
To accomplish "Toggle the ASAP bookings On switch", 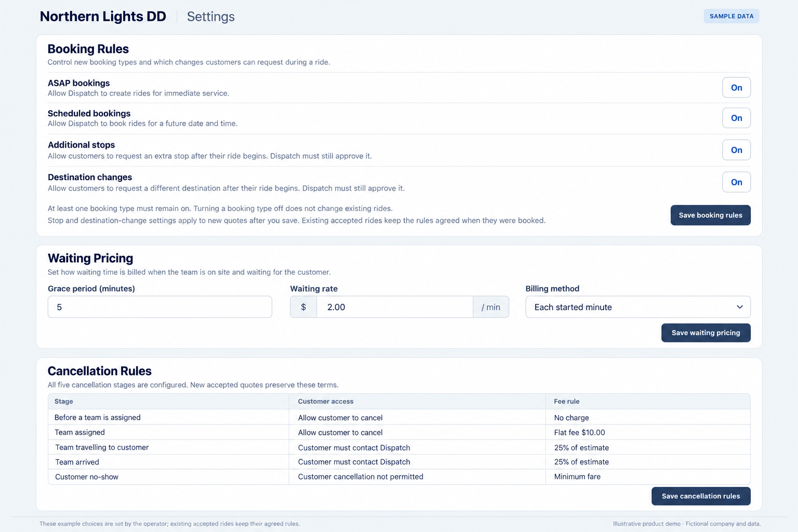I will (736, 87).
